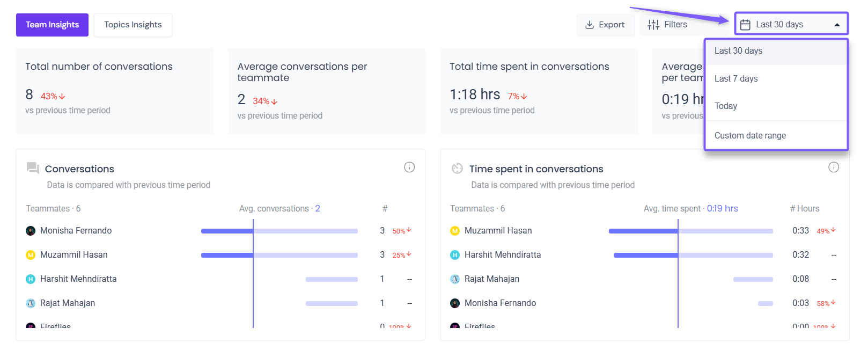Viewport: 868px width, 350px height.
Task: Open the Filters panel
Action: 668,25
